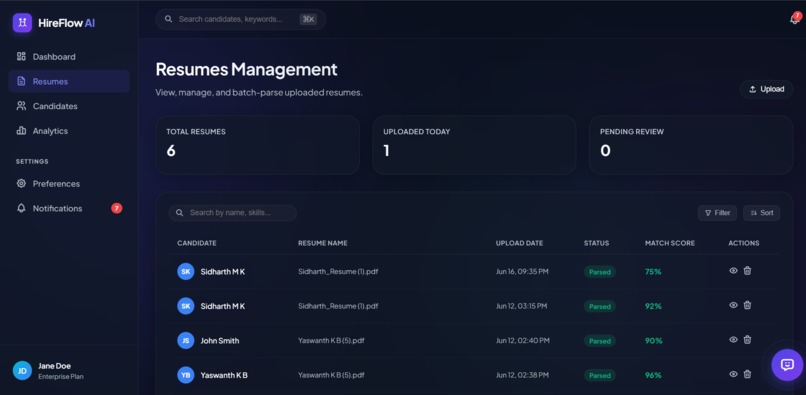Click the SK avatar in the 92% row
The image size is (806, 395).
pos(186,306)
